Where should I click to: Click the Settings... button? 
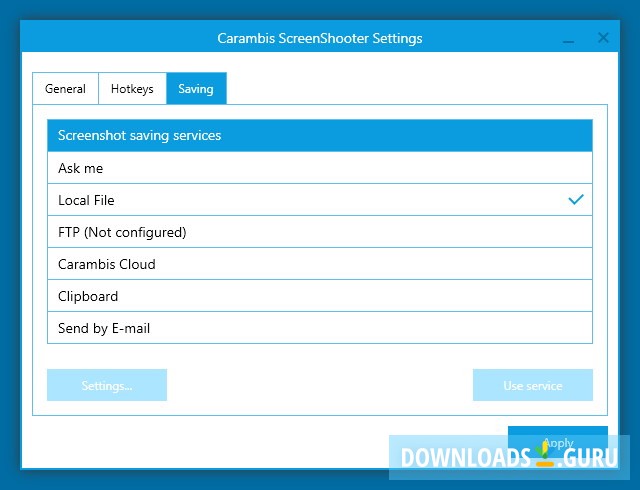click(107, 385)
